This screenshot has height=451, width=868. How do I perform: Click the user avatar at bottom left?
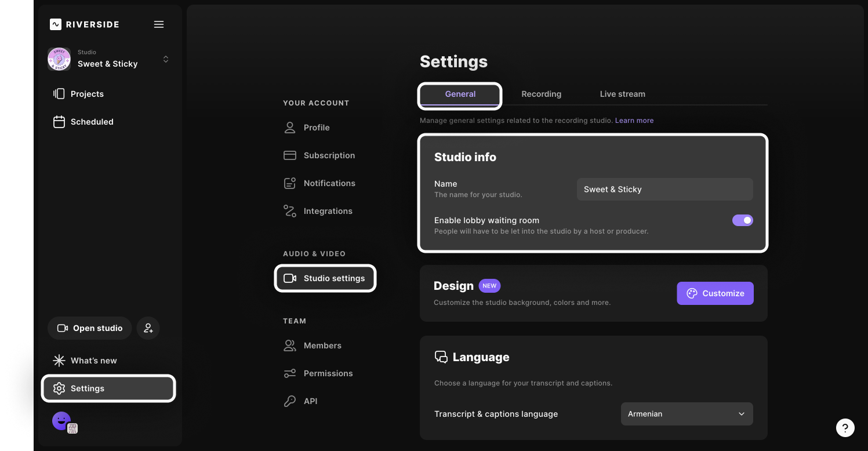coord(61,421)
